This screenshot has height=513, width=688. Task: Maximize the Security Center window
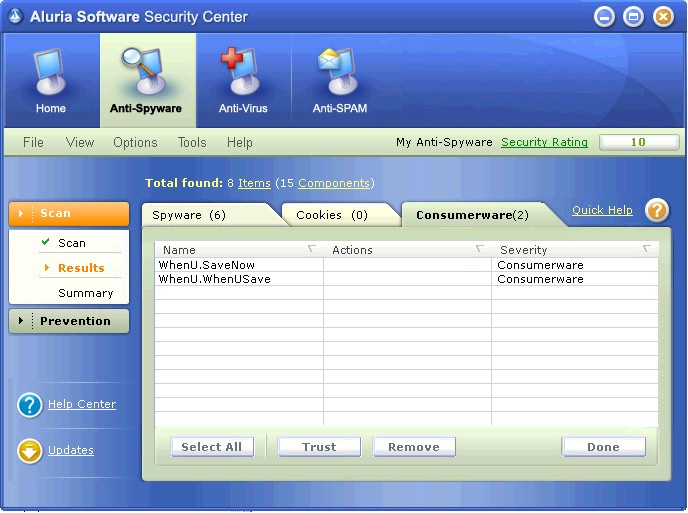pyautogui.click(x=633, y=17)
